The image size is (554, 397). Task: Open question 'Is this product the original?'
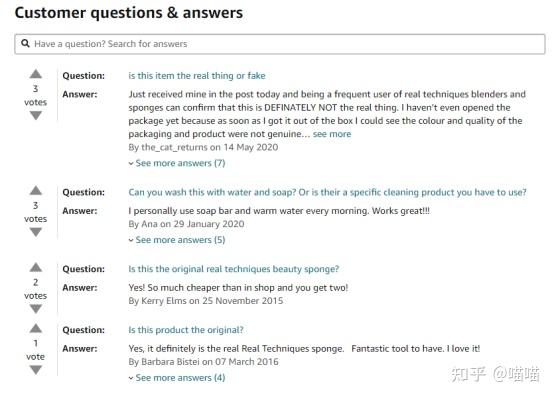186,330
